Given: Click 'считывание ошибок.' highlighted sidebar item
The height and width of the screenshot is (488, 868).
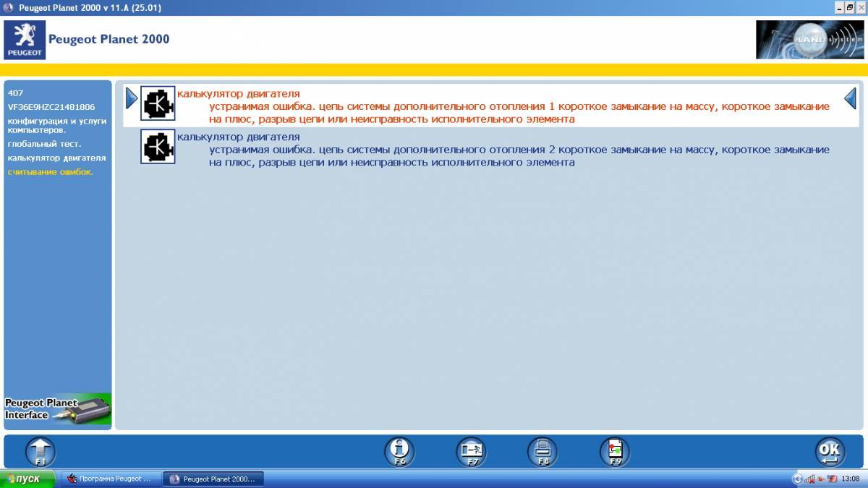Looking at the screenshot, I should [x=50, y=172].
